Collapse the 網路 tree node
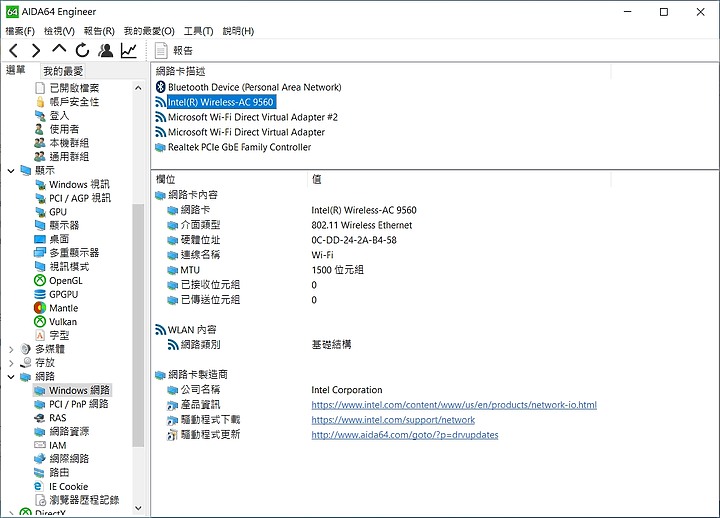Image resolution: width=720 pixels, height=518 pixels. pos(11,377)
